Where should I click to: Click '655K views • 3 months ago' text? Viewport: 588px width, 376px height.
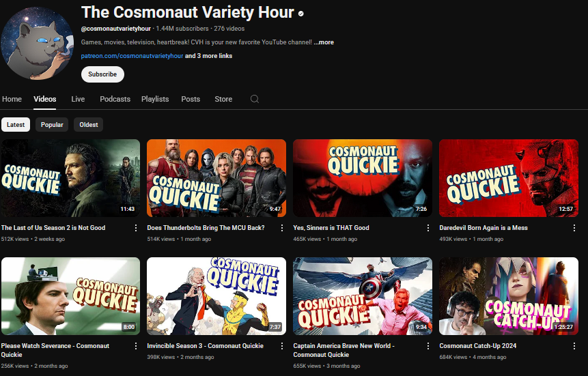point(326,366)
